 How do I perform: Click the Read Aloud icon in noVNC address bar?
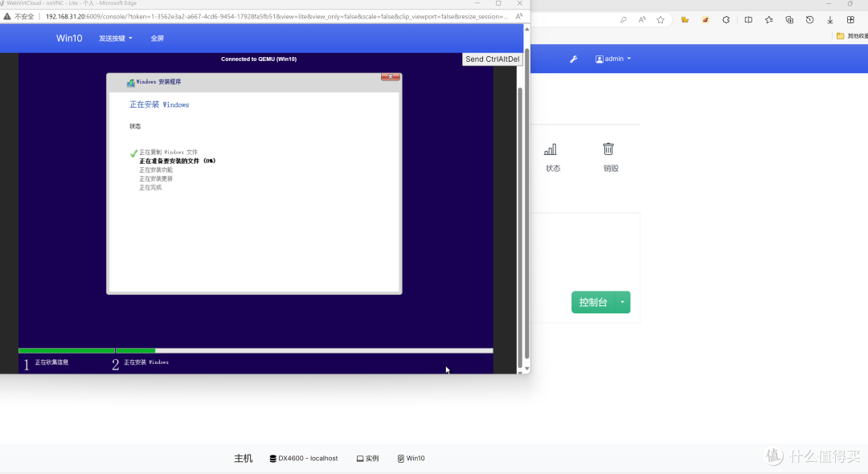(518, 17)
